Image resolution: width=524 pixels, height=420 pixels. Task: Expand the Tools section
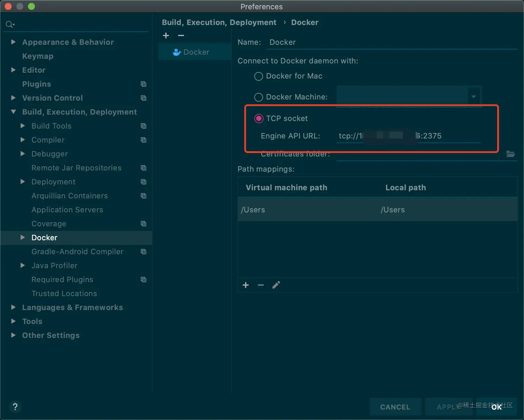tap(13, 321)
